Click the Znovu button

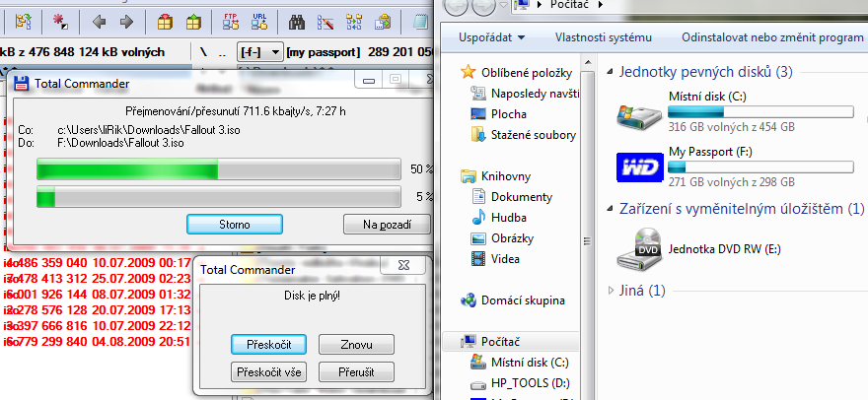coord(356,345)
